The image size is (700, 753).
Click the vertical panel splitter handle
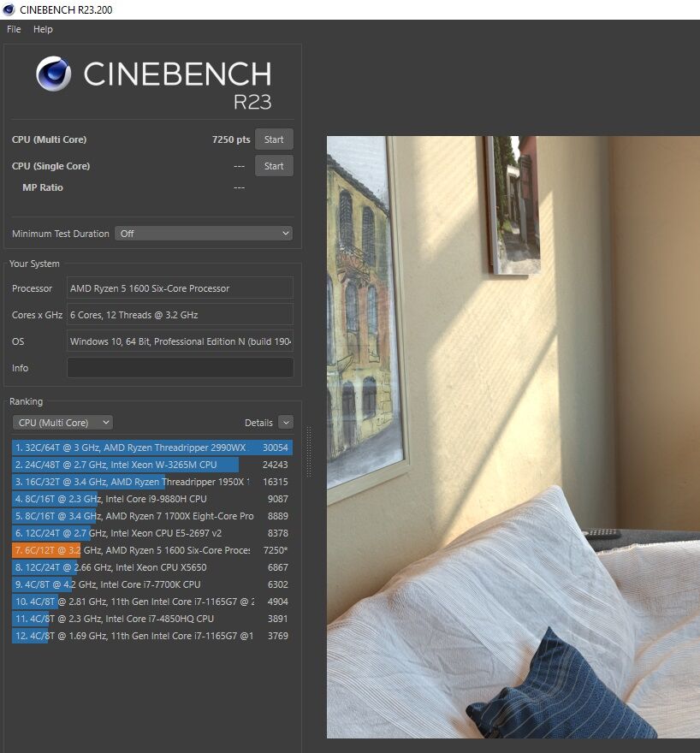coord(308,452)
